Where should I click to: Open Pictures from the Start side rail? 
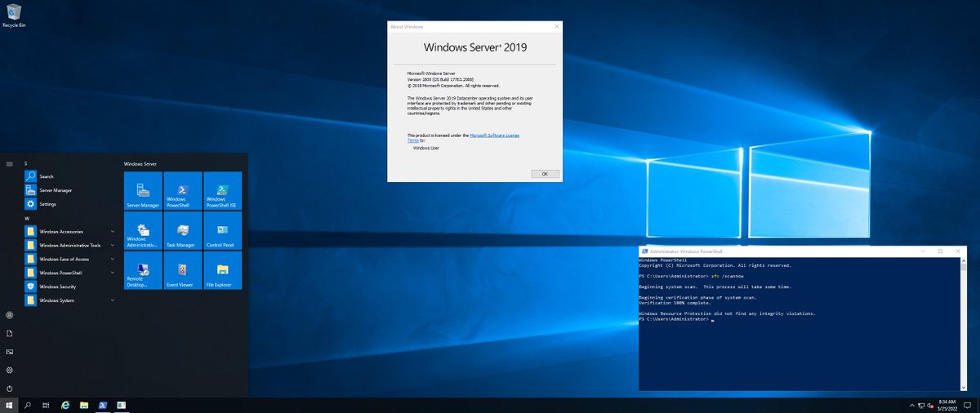pos(9,352)
